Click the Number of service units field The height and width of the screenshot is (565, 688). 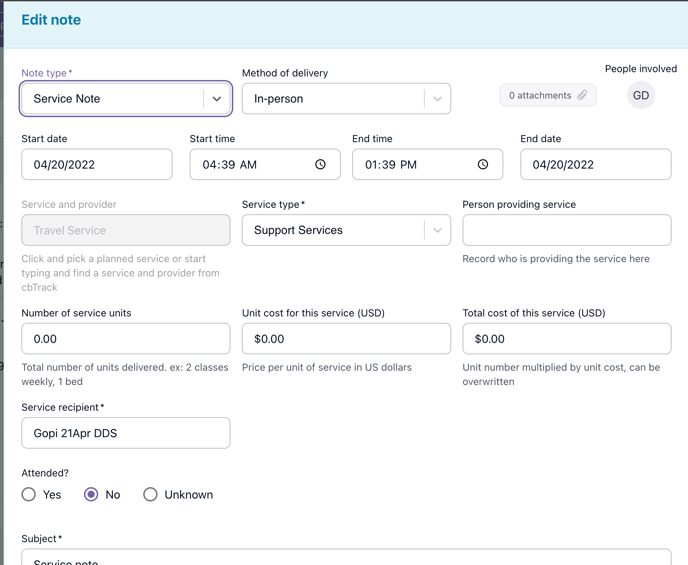click(x=125, y=339)
